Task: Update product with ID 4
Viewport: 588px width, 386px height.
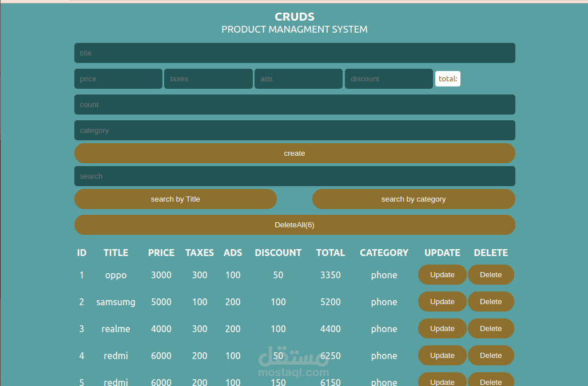Action: tap(442, 356)
